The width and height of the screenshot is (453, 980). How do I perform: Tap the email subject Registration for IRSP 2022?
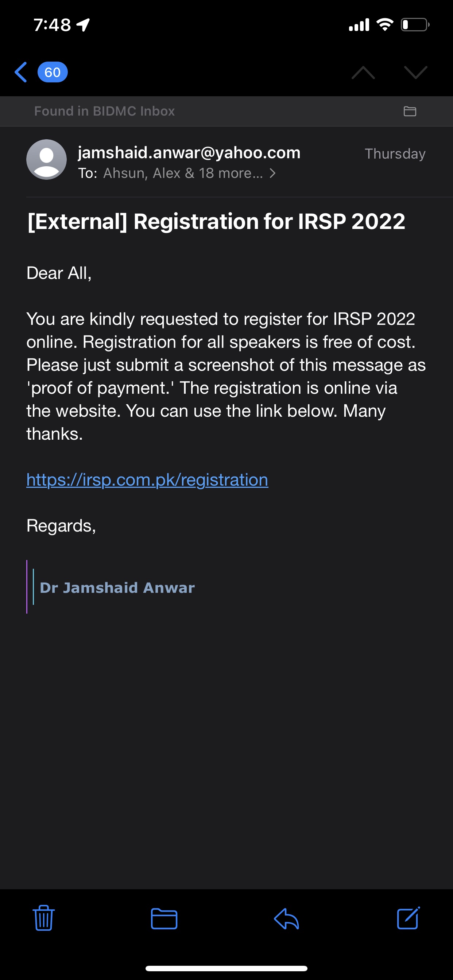[x=216, y=221]
